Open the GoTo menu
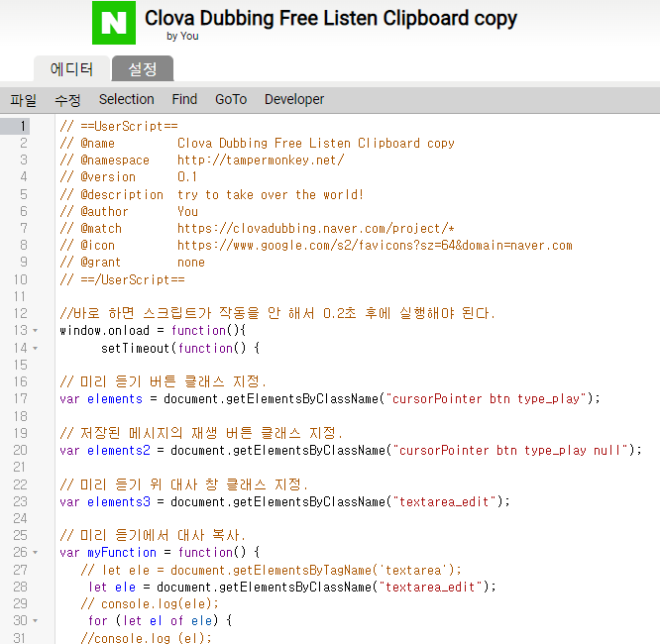The image size is (660, 644). click(x=231, y=99)
